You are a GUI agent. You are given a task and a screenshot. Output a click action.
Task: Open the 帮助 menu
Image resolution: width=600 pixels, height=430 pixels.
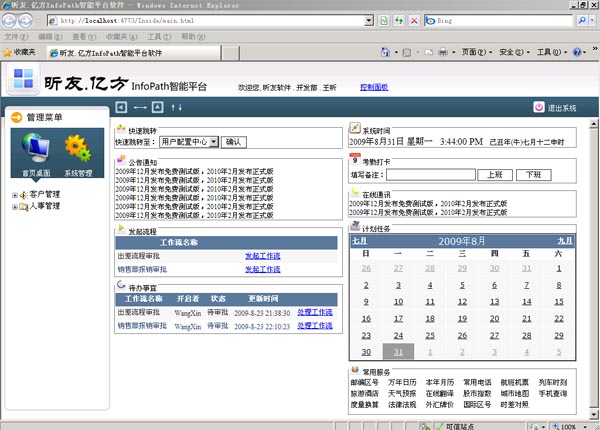193,37
